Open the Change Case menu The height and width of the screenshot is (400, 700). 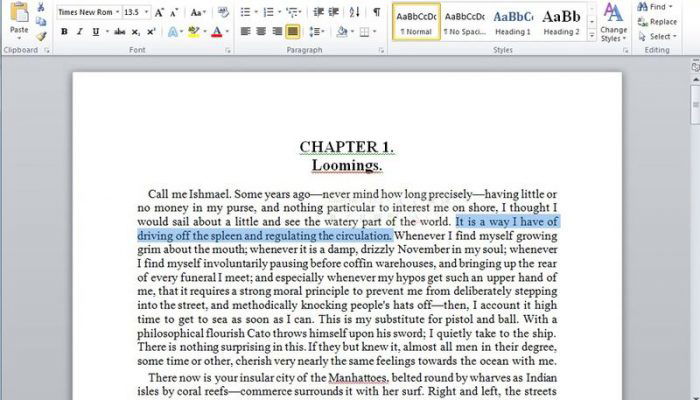198,12
